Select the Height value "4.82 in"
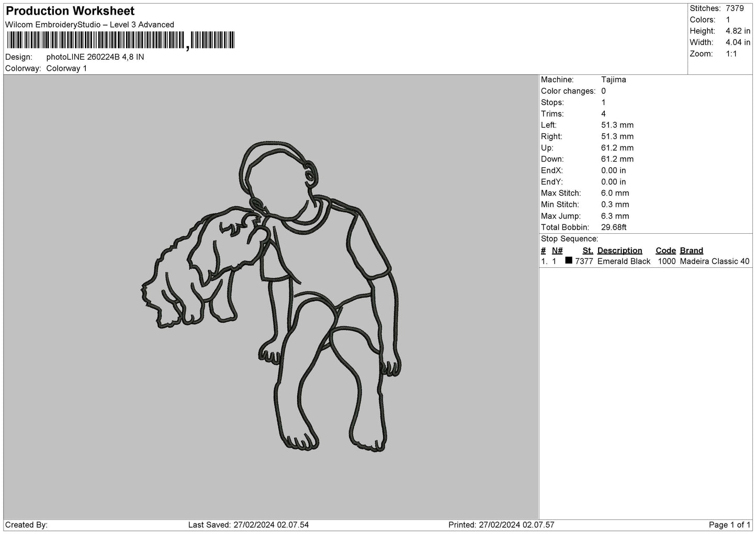The image size is (756, 534). [738, 31]
